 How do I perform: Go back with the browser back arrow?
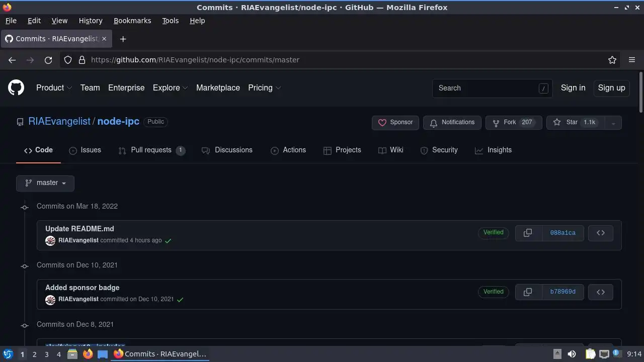pyautogui.click(x=12, y=60)
